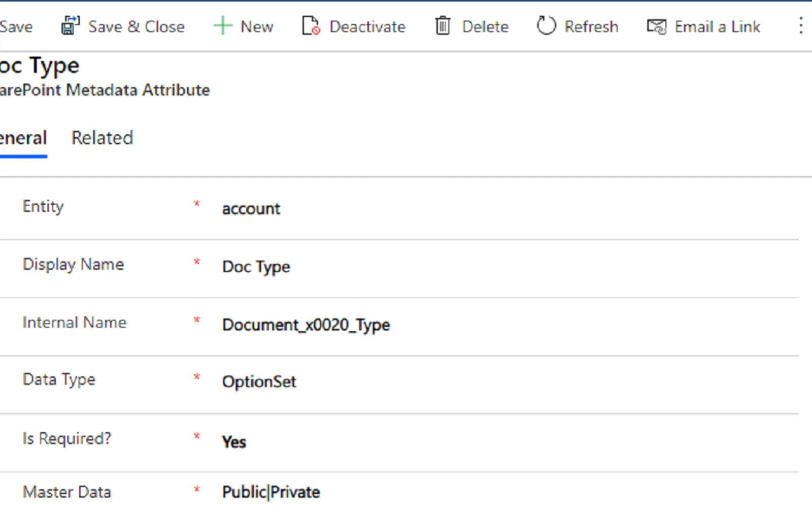Click the Internal Name field label
Viewport: 812px width, 508px height.
tap(74, 322)
